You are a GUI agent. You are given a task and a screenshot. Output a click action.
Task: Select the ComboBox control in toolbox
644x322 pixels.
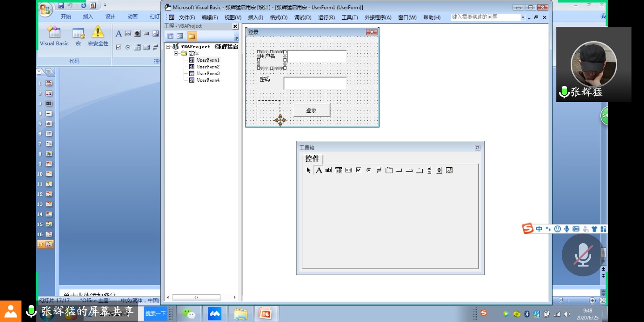(x=339, y=170)
